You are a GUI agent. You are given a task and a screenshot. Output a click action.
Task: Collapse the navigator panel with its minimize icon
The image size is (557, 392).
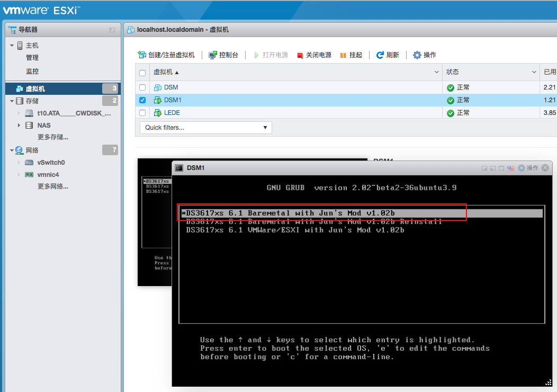click(x=112, y=30)
